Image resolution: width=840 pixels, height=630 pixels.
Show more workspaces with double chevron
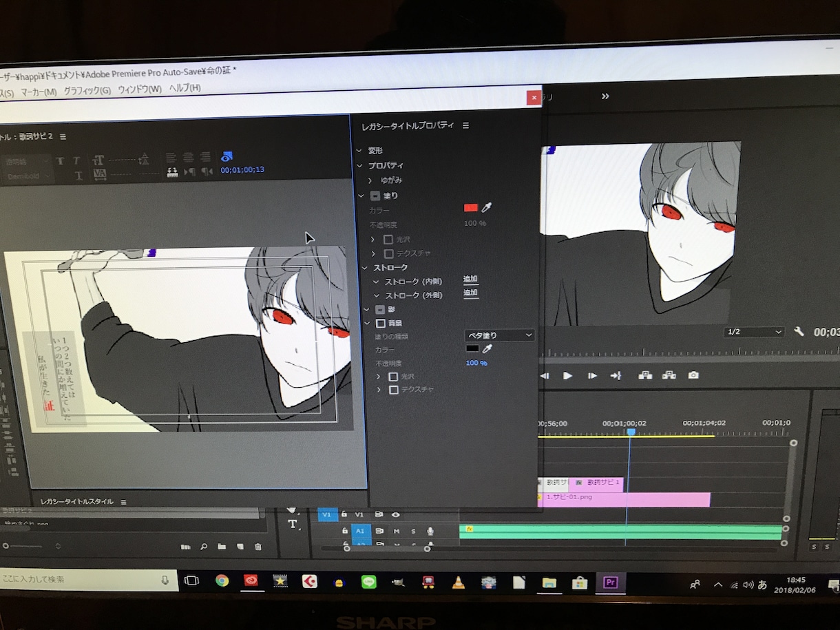pos(605,96)
